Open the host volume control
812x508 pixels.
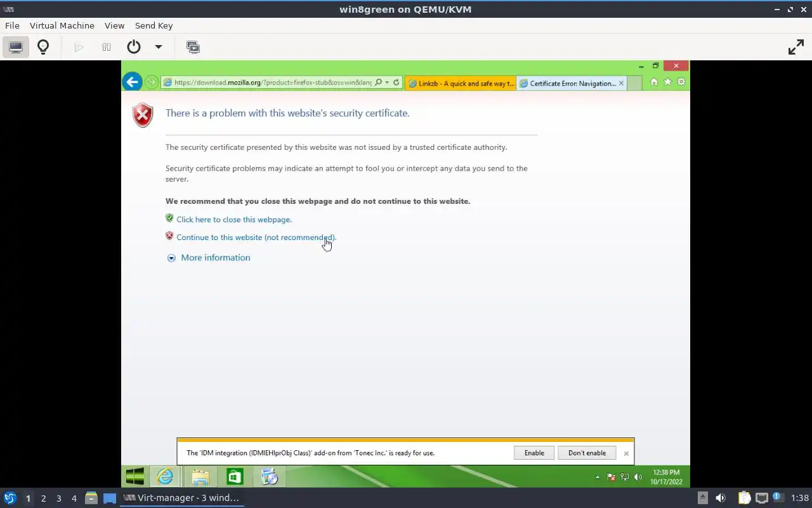[721, 498]
